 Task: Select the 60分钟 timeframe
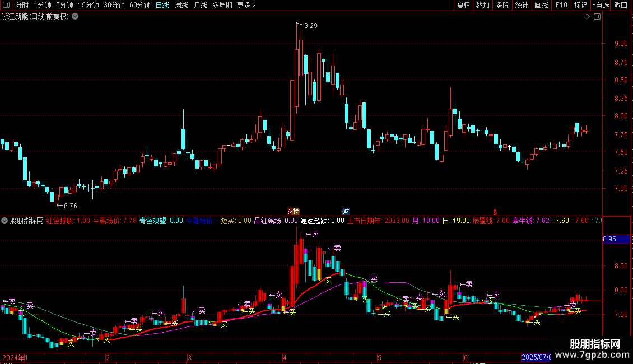pos(140,5)
